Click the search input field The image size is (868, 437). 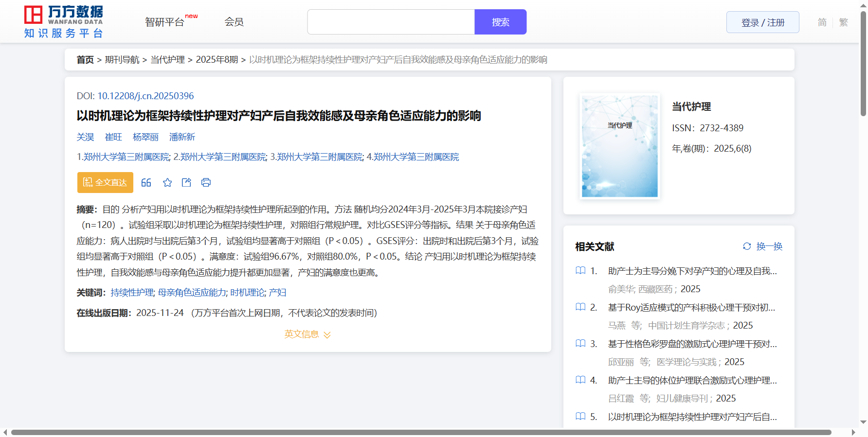tap(391, 22)
